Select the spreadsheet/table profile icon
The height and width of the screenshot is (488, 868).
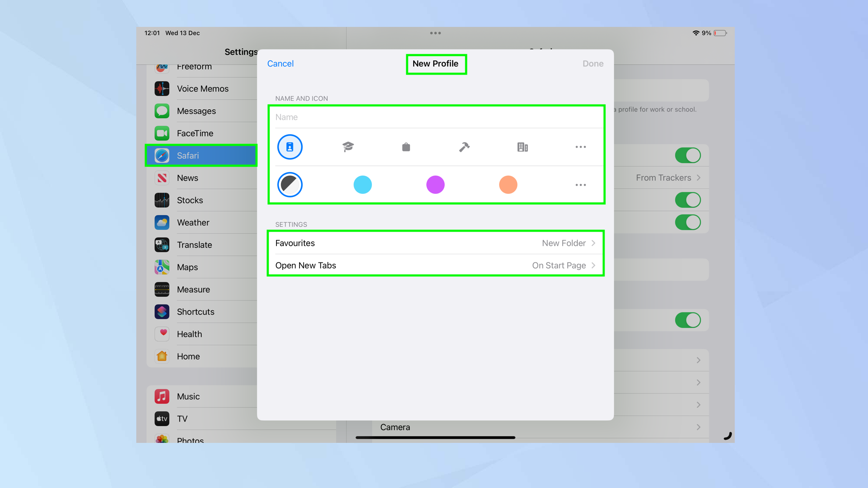(x=523, y=147)
